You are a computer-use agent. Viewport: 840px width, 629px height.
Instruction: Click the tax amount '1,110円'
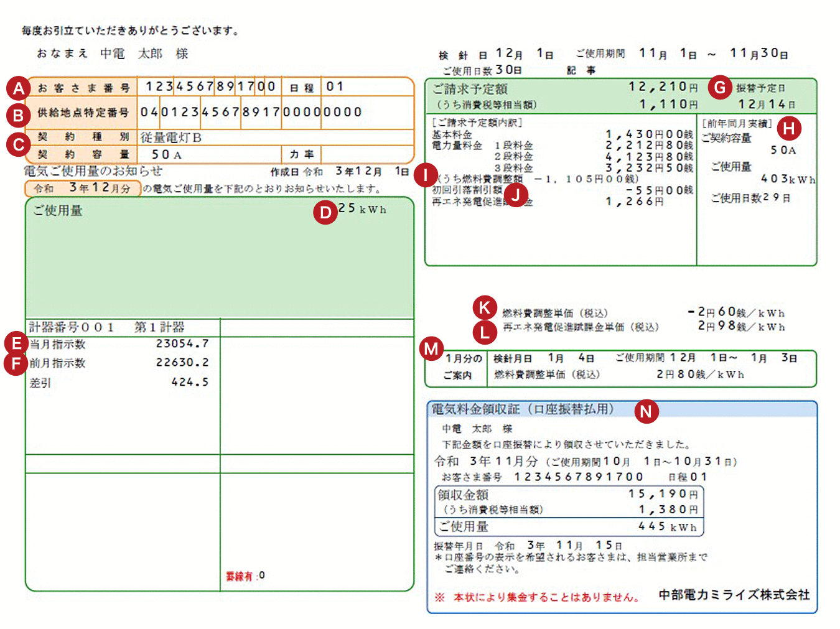click(x=669, y=105)
